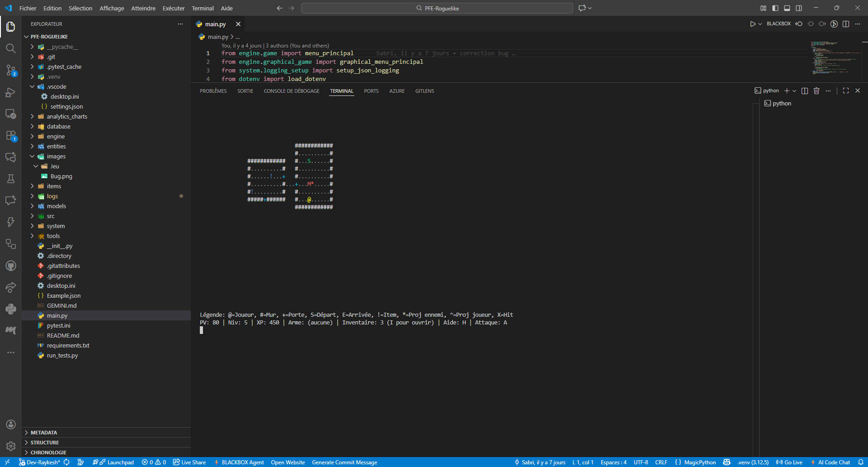Open the Source Control view
This screenshot has width=868, height=467.
pos(11,70)
